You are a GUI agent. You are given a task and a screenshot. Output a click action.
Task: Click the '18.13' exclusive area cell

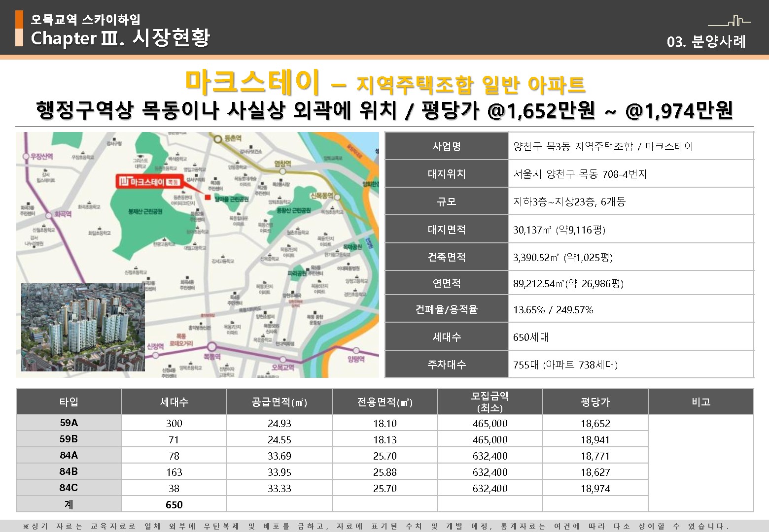click(x=385, y=439)
